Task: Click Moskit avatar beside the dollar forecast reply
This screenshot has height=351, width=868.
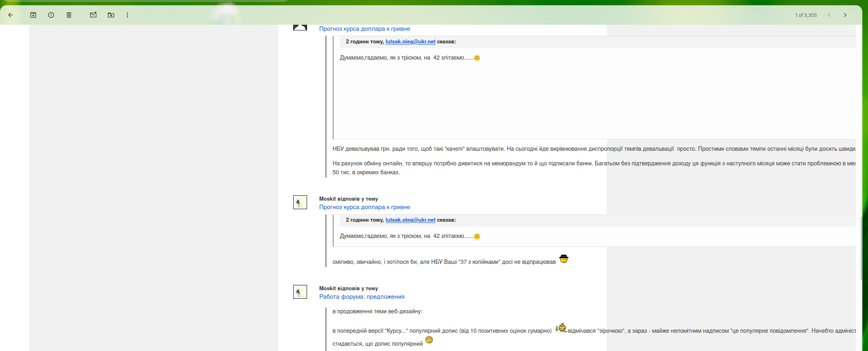Action: (x=300, y=202)
